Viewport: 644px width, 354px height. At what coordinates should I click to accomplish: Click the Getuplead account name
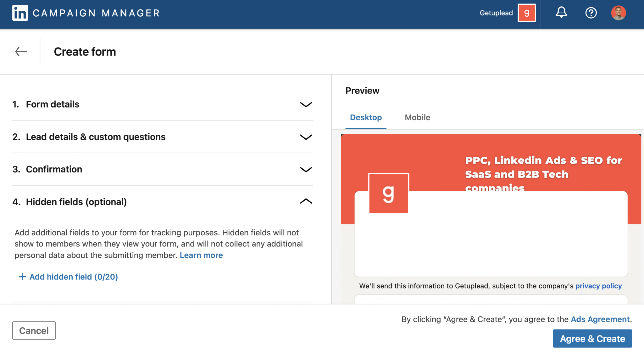(496, 13)
